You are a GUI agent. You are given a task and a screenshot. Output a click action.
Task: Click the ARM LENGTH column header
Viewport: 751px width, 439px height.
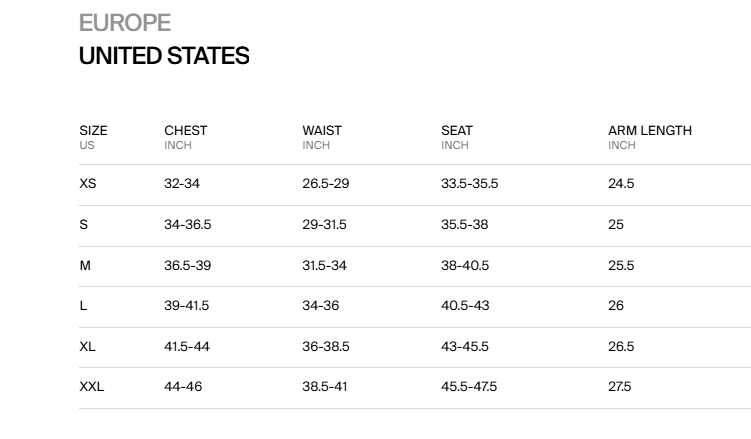649,131
